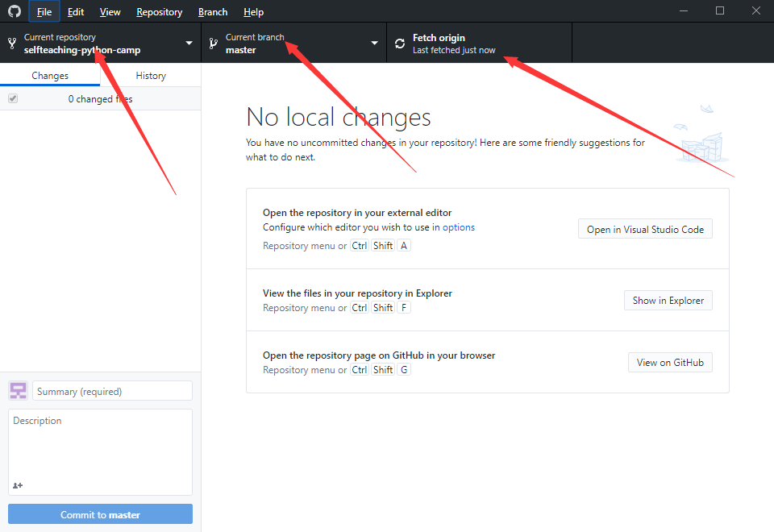Click the Fetch origin sync arrows icon
The height and width of the screenshot is (532, 774).
click(x=400, y=44)
